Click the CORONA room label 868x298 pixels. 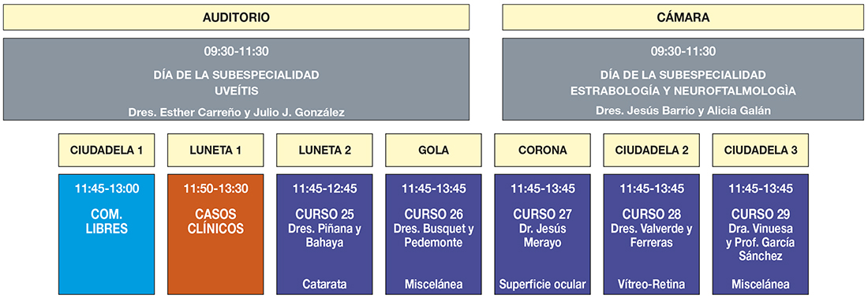click(x=543, y=150)
